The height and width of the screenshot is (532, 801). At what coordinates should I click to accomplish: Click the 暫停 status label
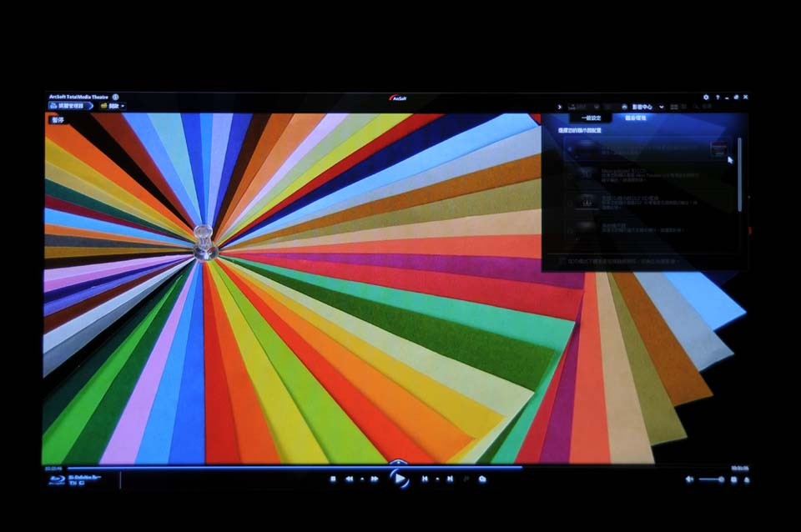tap(58, 120)
